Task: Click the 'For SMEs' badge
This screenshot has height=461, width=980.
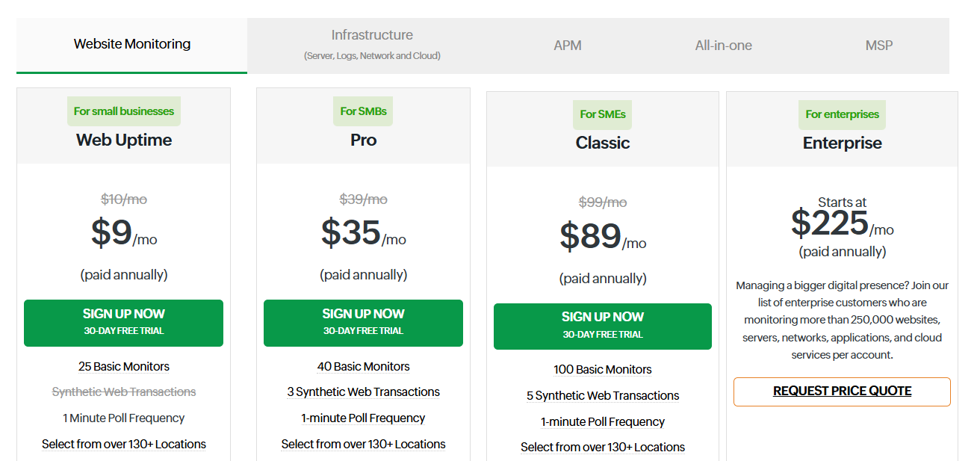Action: point(603,115)
